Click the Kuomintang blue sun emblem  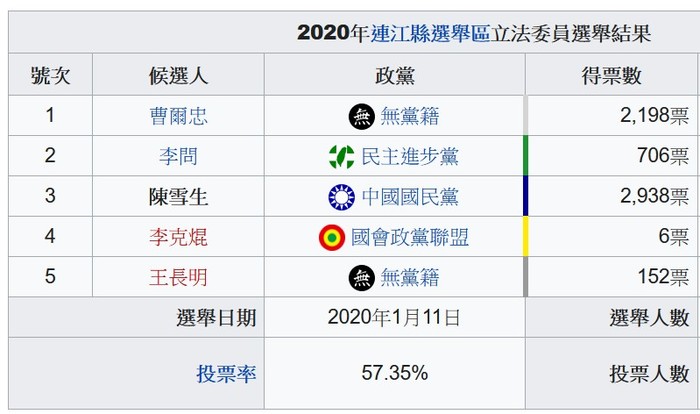coord(342,197)
